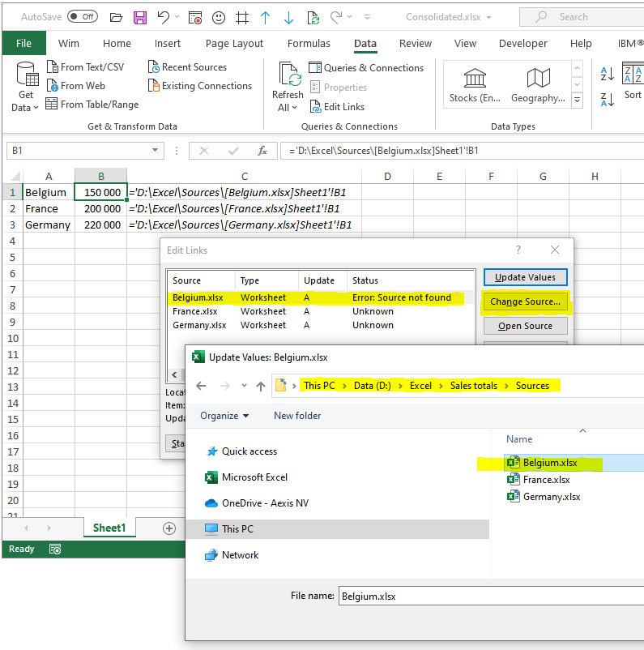Click the blue down arrow icon
Image resolution: width=644 pixels, height=650 pixels.
pyautogui.click(x=289, y=17)
